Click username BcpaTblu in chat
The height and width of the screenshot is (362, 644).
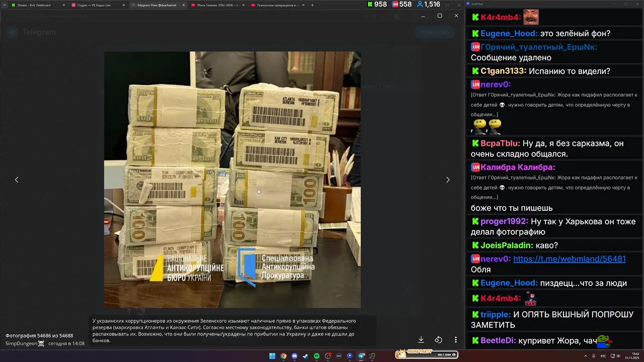click(x=500, y=143)
